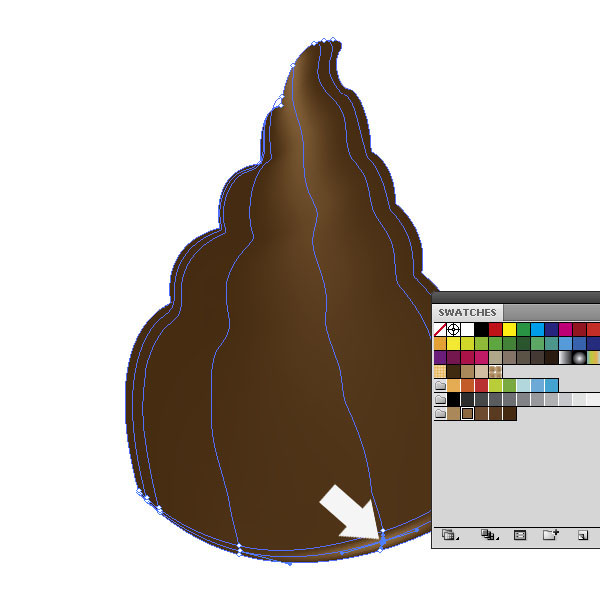
Task: Switch to the SWATCHES tab
Action: click(467, 312)
